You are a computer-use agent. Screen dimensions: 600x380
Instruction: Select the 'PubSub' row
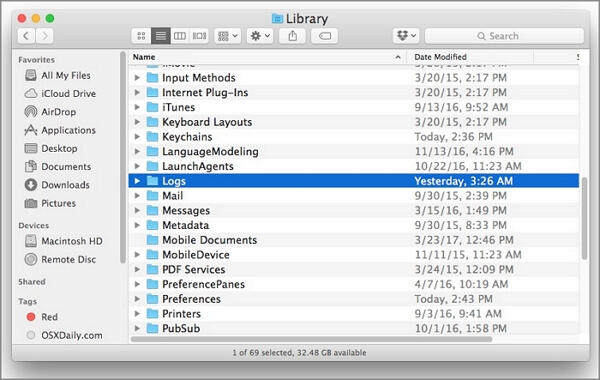click(x=354, y=328)
